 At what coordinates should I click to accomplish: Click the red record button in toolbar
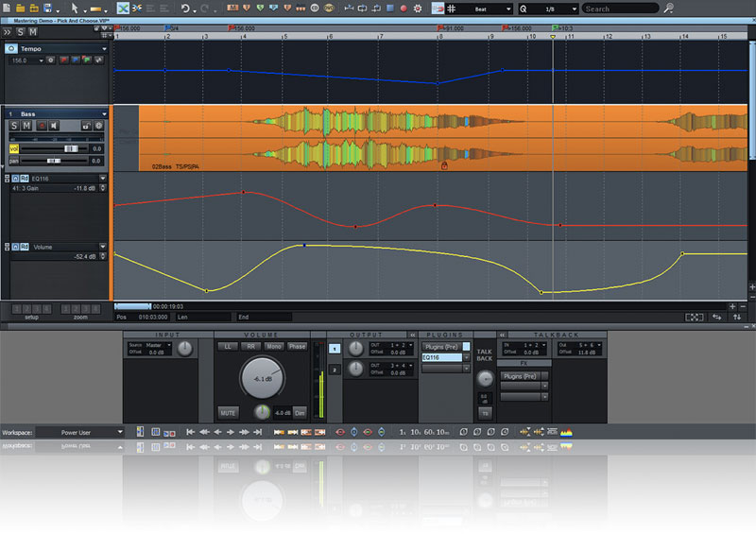(x=404, y=9)
